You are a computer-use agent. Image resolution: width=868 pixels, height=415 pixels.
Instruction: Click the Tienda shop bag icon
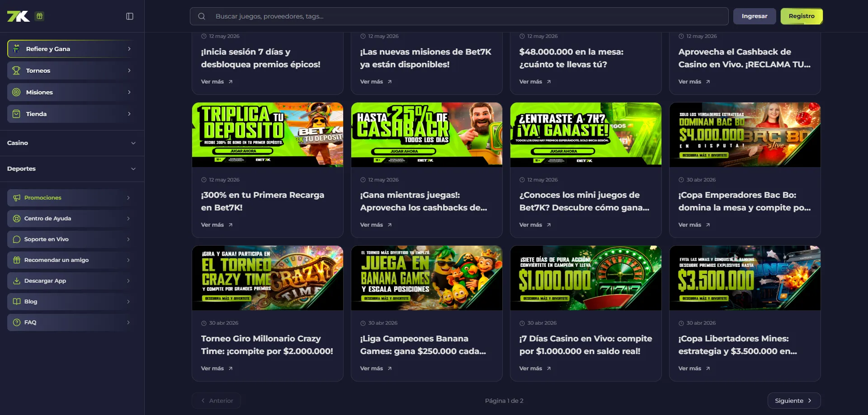[16, 114]
